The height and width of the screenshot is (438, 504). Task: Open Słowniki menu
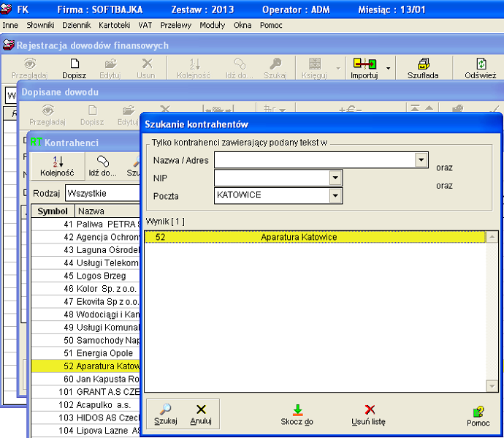point(40,25)
